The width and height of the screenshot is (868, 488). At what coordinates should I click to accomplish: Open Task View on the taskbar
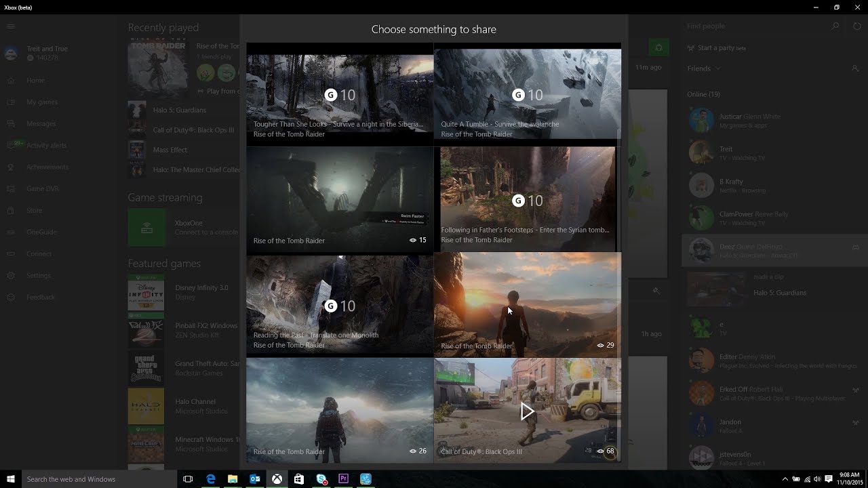tap(189, 479)
